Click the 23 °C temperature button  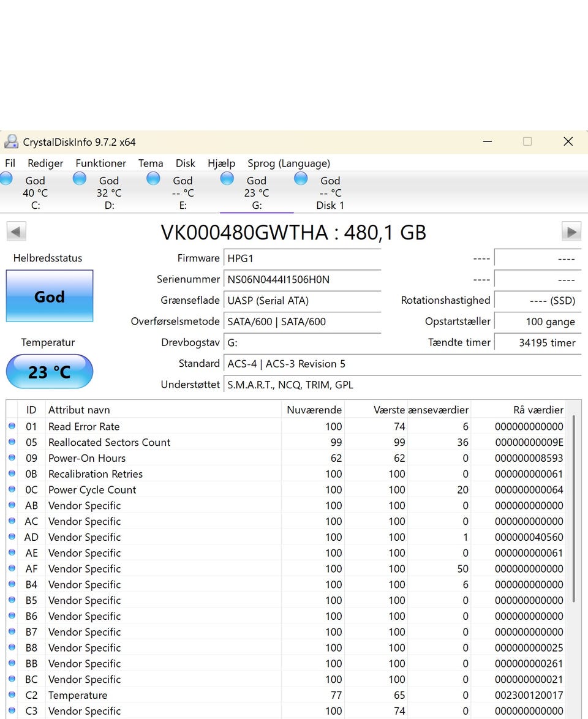[50, 372]
